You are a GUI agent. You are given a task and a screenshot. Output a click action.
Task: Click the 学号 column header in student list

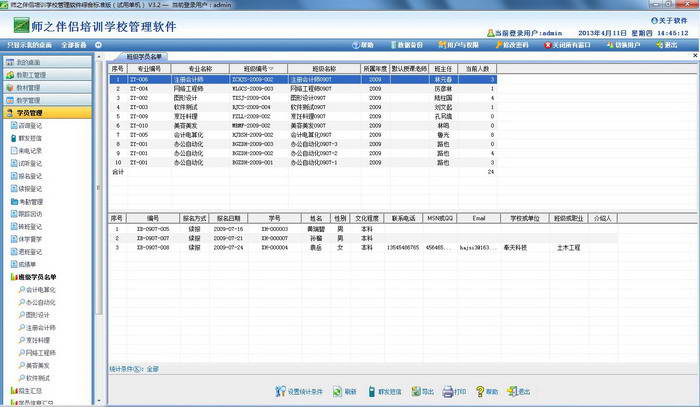pos(274,218)
